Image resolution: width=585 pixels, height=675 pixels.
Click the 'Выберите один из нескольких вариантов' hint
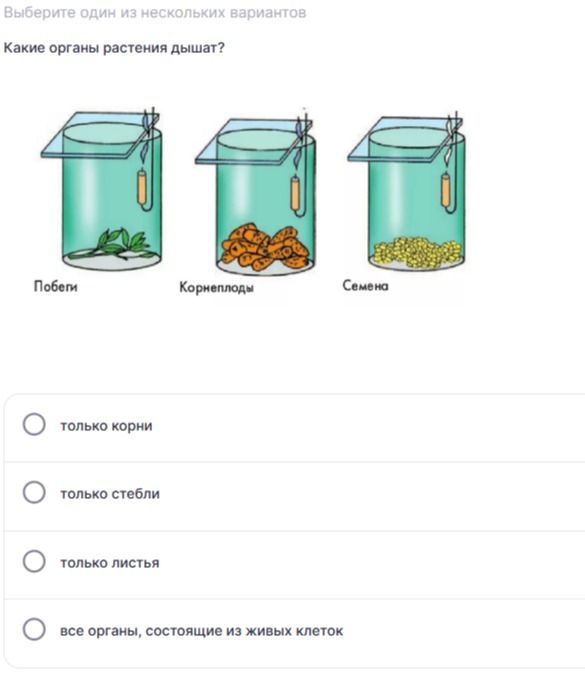click(x=155, y=12)
